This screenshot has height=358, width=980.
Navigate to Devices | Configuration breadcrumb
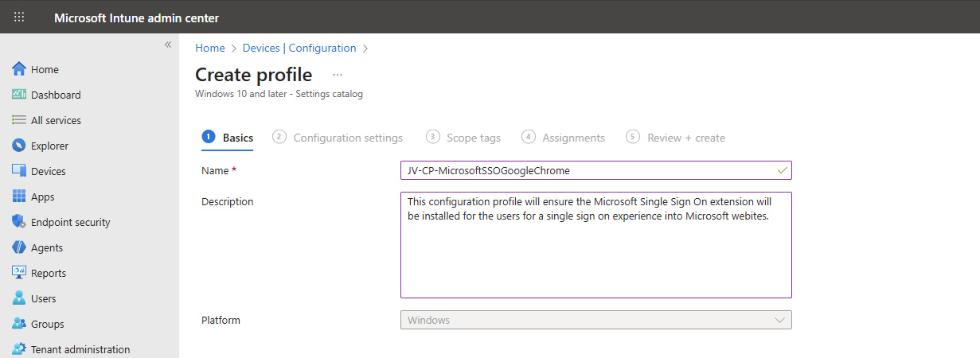(x=299, y=48)
